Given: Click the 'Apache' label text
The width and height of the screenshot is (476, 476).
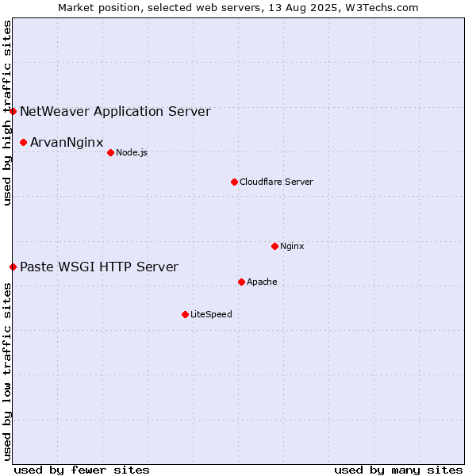Looking at the screenshot, I should [x=262, y=282].
